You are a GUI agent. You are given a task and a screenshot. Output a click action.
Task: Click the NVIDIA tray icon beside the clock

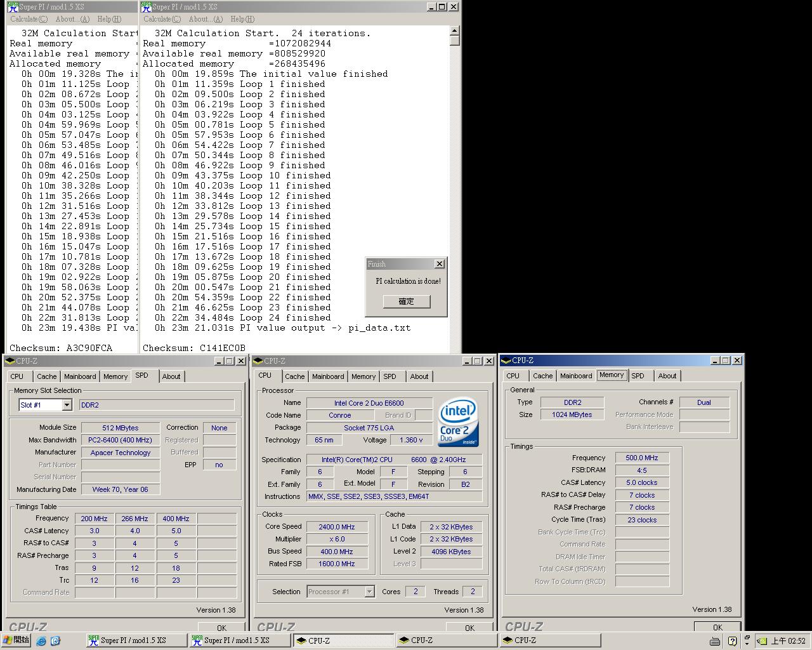point(762,641)
